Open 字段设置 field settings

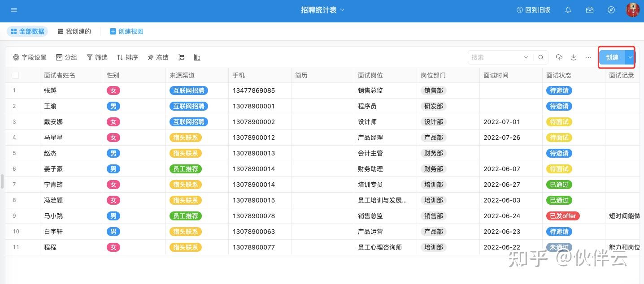point(30,57)
